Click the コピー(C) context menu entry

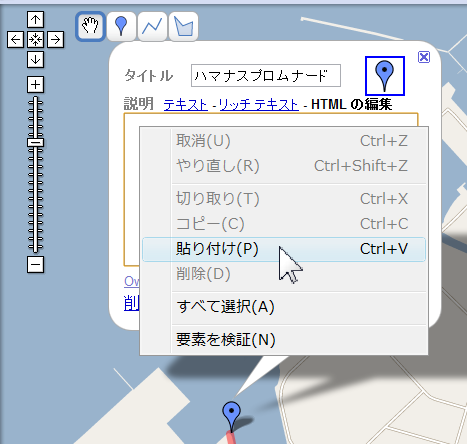coord(284,224)
